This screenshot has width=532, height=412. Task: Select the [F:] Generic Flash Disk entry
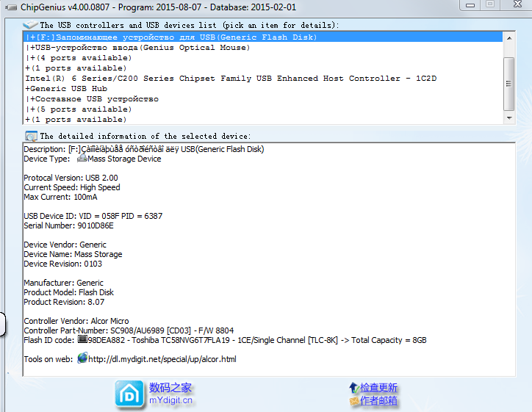(263, 37)
